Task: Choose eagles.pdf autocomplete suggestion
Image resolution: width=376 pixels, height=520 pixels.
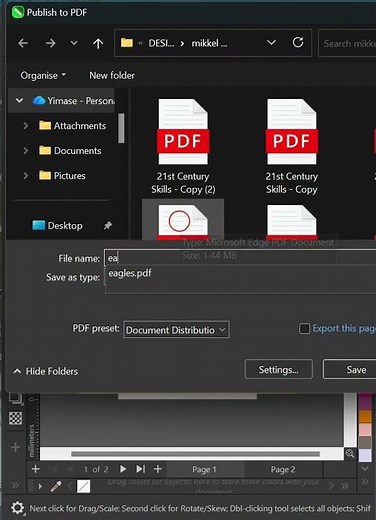Action: pos(130,273)
